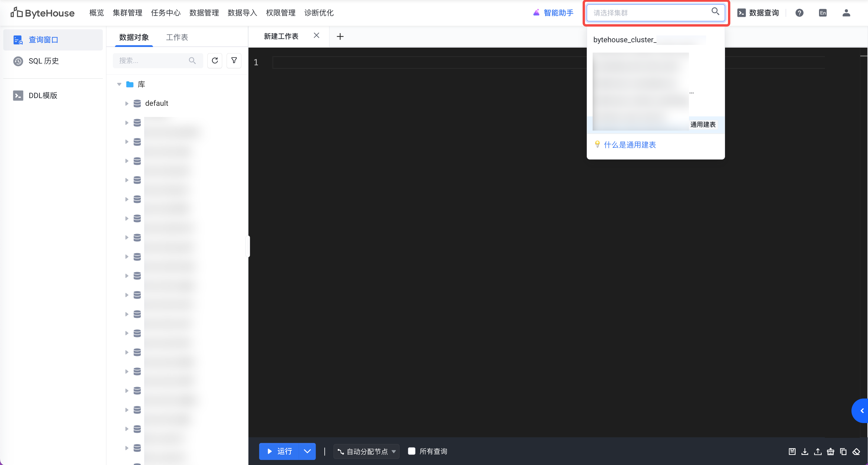
Task: Open the 集群管理 menu
Action: pyautogui.click(x=127, y=13)
